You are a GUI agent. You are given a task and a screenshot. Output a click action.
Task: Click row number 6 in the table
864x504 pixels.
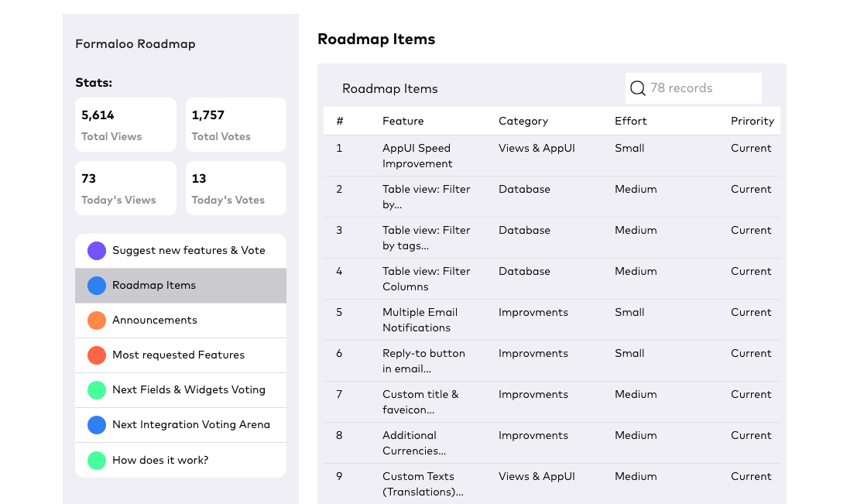(339, 354)
